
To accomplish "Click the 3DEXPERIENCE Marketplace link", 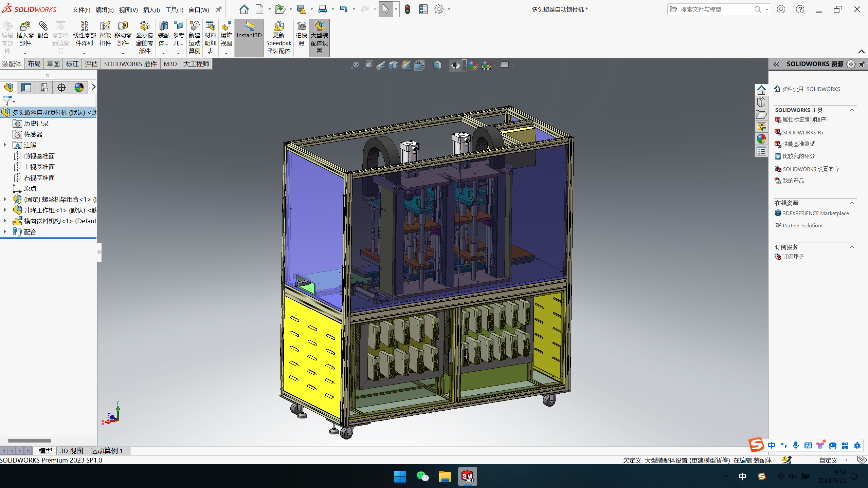I will (815, 213).
